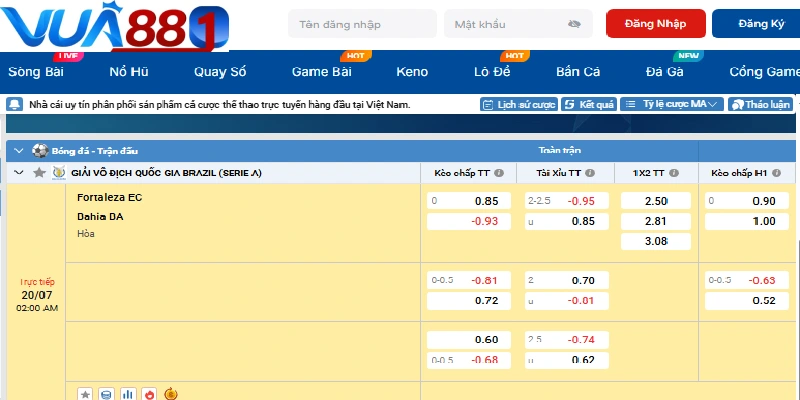This screenshot has height=400, width=800.
Task: Toggle password visibility eye icon
Action: click(574, 24)
